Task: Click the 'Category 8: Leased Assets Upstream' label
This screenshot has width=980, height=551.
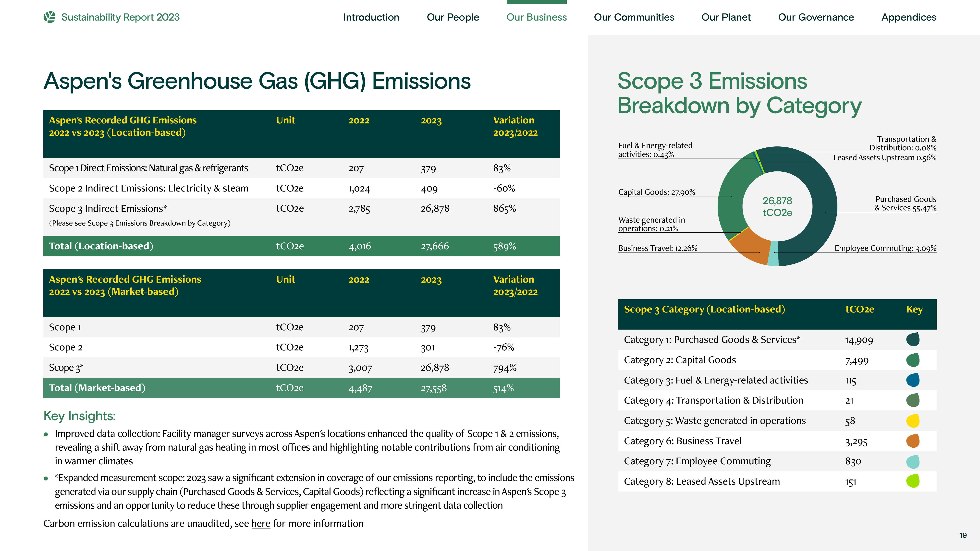Action: [702, 481]
